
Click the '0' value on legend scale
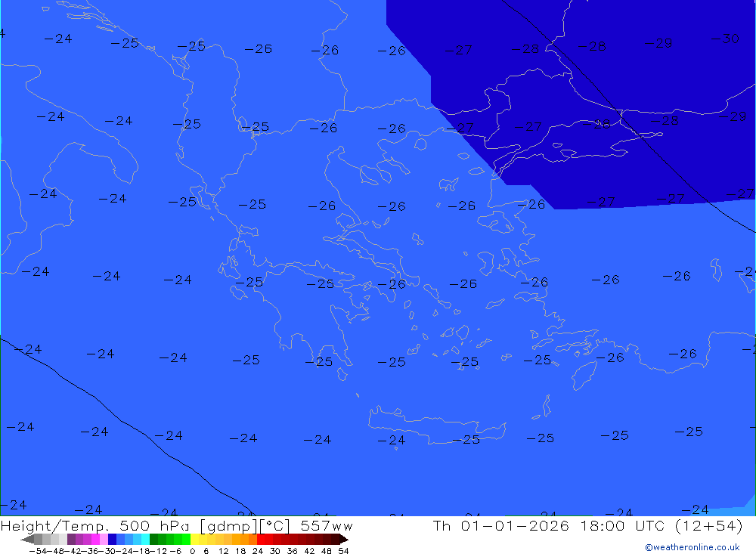pyautogui.click(x=192, y=551)
